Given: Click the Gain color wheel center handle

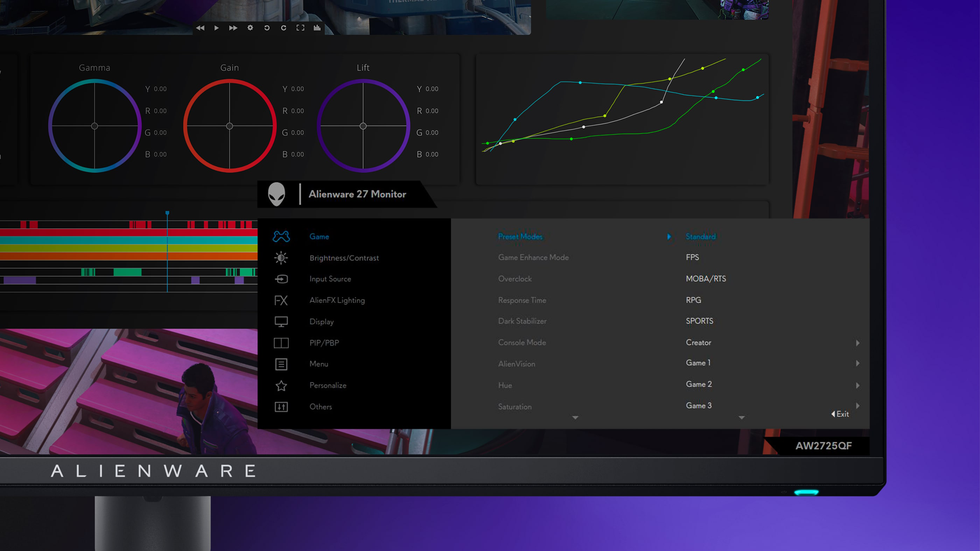Looking at the screenshot, I should [229, 126].
